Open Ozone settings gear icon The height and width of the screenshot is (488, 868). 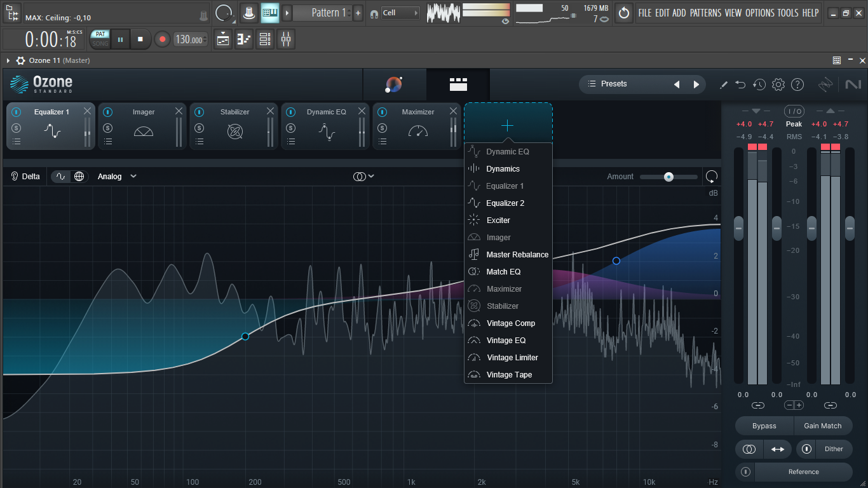click(778, 85)
